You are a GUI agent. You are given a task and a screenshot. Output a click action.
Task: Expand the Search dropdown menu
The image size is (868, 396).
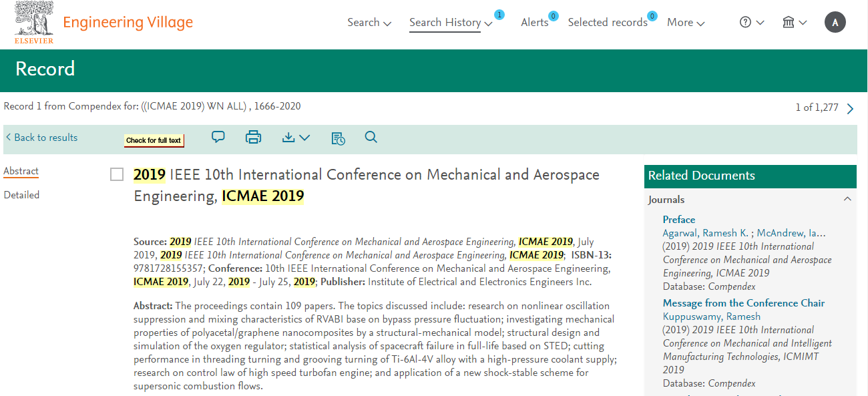pos(369,22)
